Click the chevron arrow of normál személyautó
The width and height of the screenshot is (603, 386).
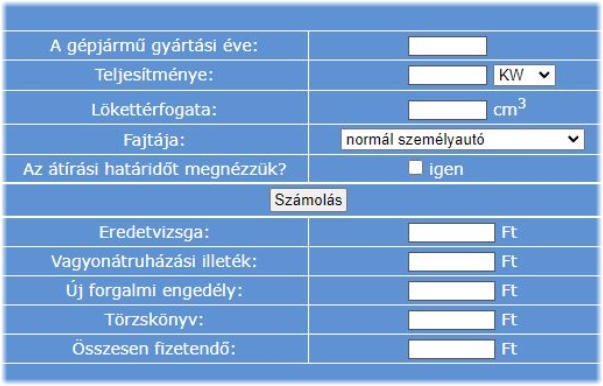[x=573, y=139]
